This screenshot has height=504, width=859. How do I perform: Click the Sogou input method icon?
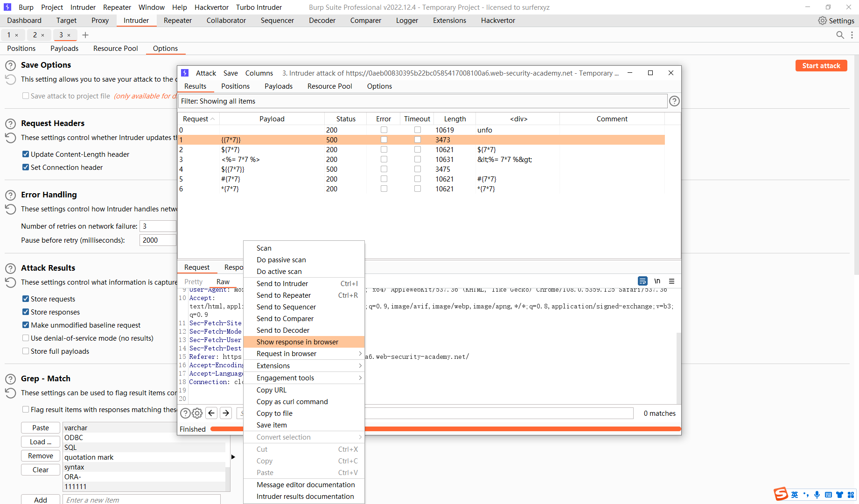pos(781,494)
